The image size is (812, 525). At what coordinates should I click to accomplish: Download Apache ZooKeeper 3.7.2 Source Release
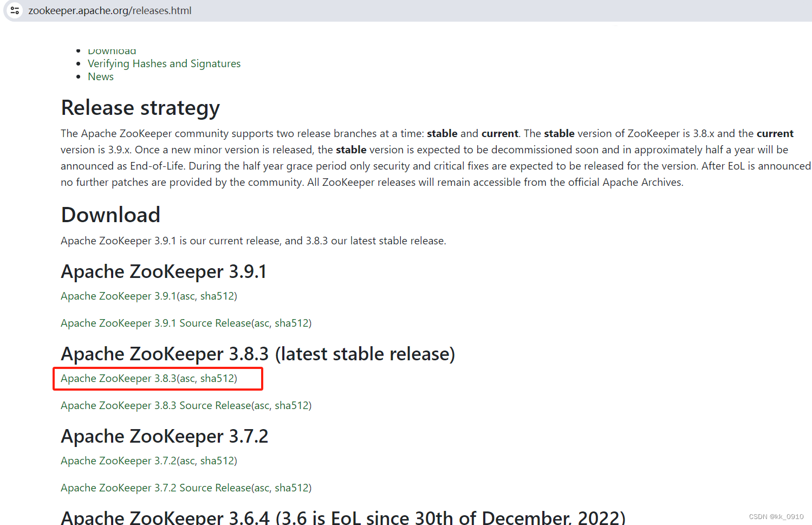(156, 488)
